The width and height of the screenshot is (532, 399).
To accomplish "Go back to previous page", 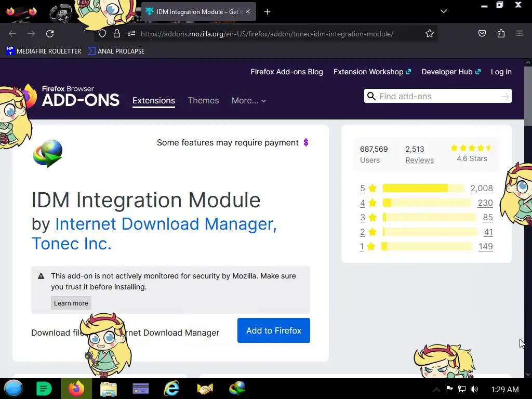I will tap(12, 34).
